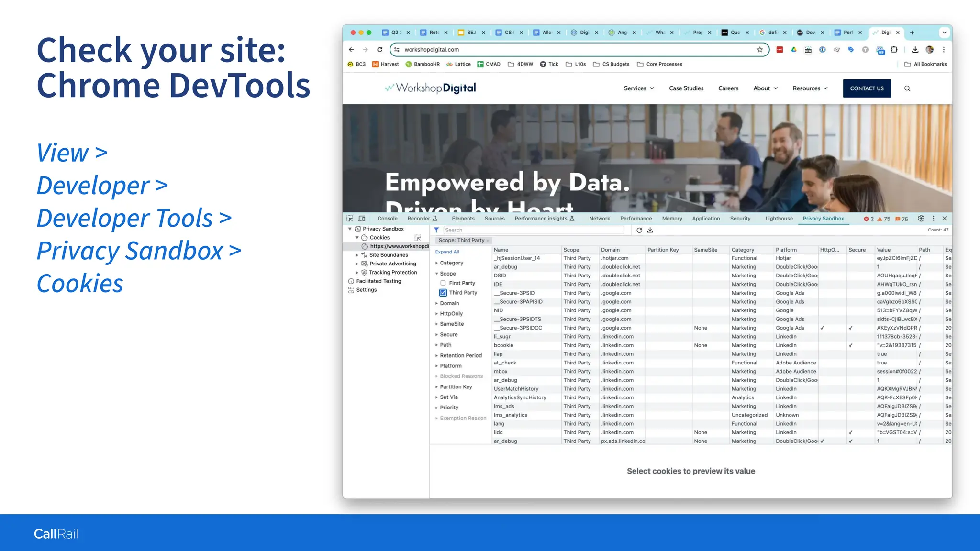The height and width of the screenshot is (551, 980).
Task: Close the DevTools panel
Action: [x=945, y=219]
